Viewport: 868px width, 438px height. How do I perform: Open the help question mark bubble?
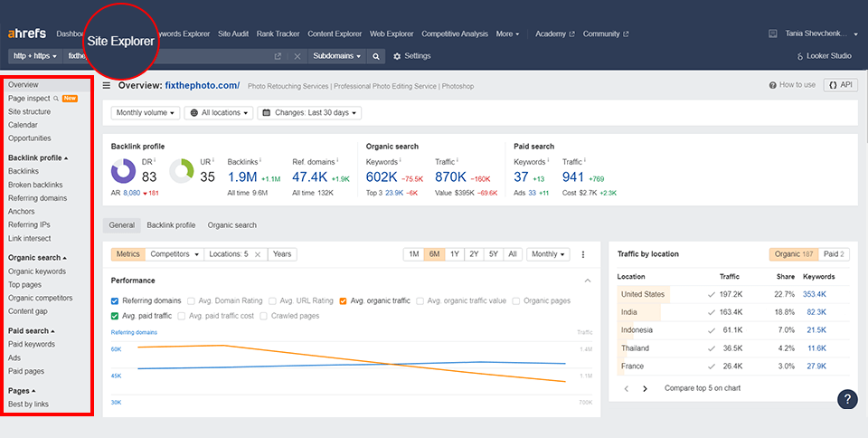(x=847, y=399)
